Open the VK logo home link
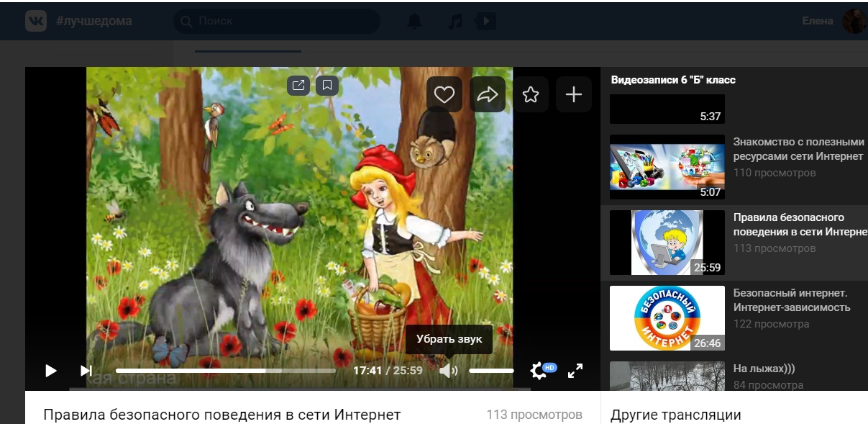The image size is (868, 424). (x=36, y=21)
